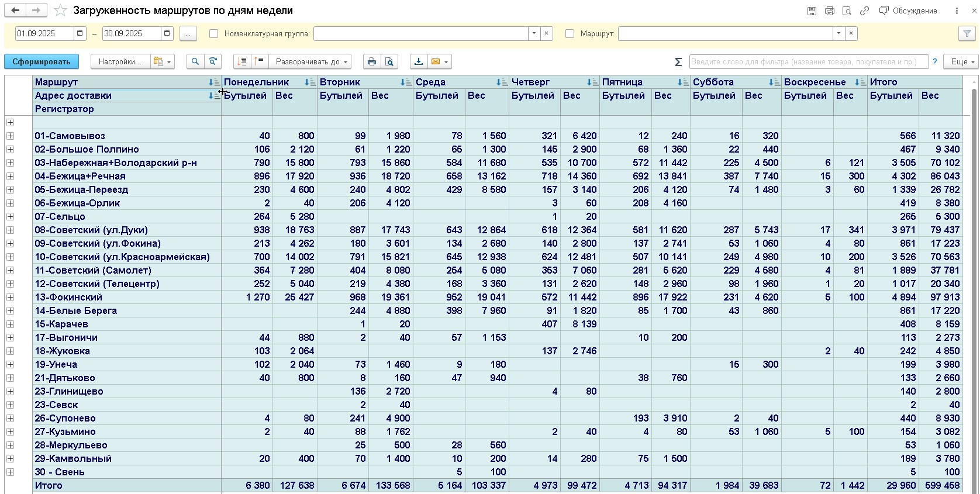Viewport: 980px width, 494px height.
Task: Open the Еще menu
Action: (x=960, y=61)
